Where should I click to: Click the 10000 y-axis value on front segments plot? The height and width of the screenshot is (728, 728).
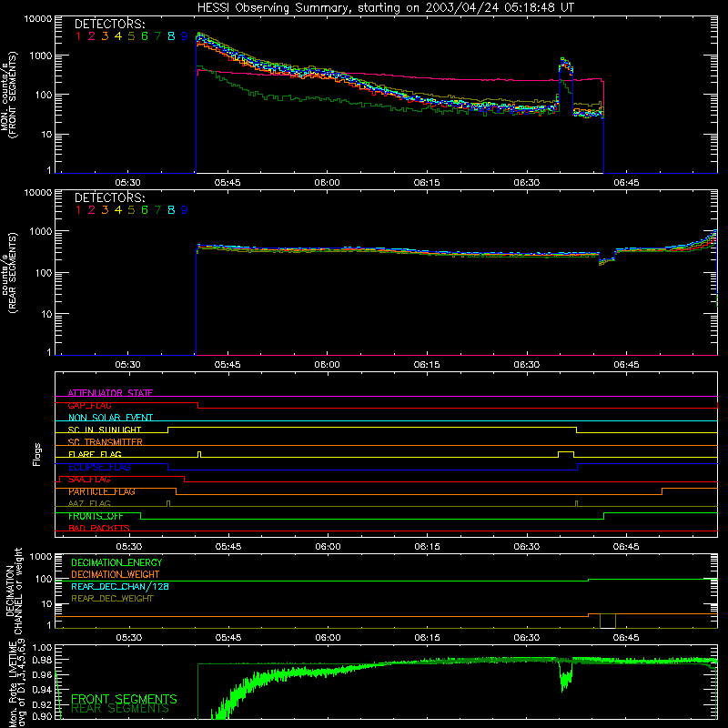pos(38,19)
